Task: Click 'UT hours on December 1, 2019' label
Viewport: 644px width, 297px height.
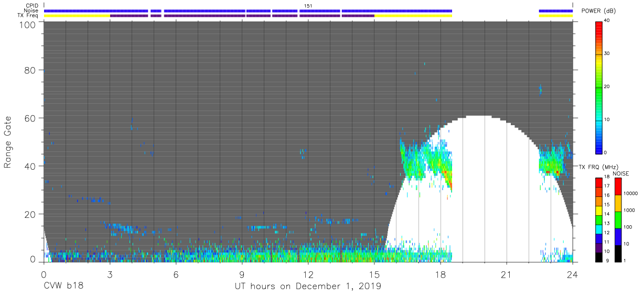Action: coord(308,287)
